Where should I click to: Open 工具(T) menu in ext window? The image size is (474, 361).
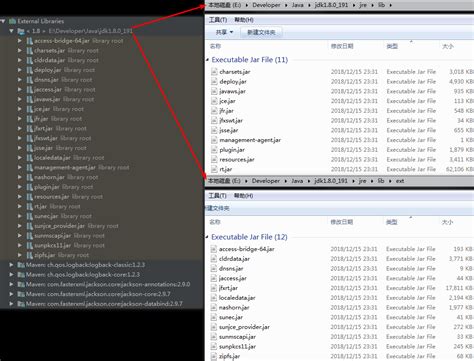click(x=217, y=196)
